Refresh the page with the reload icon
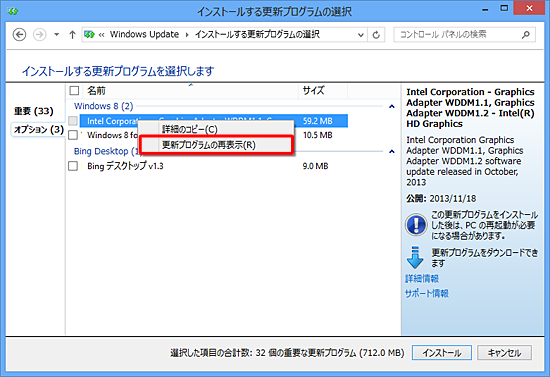Image resolution: width=550 pixels, height=377 pixels. pyautogui.click(x=376, y=35)
